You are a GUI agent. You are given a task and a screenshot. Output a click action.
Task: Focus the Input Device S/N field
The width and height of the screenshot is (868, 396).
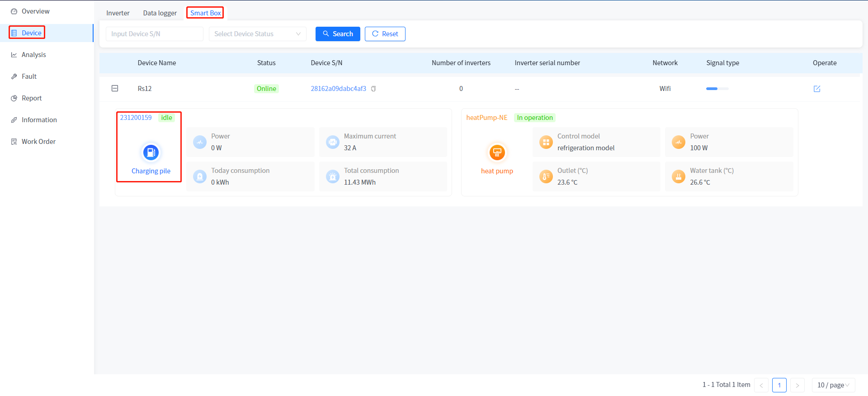point(154,34)
